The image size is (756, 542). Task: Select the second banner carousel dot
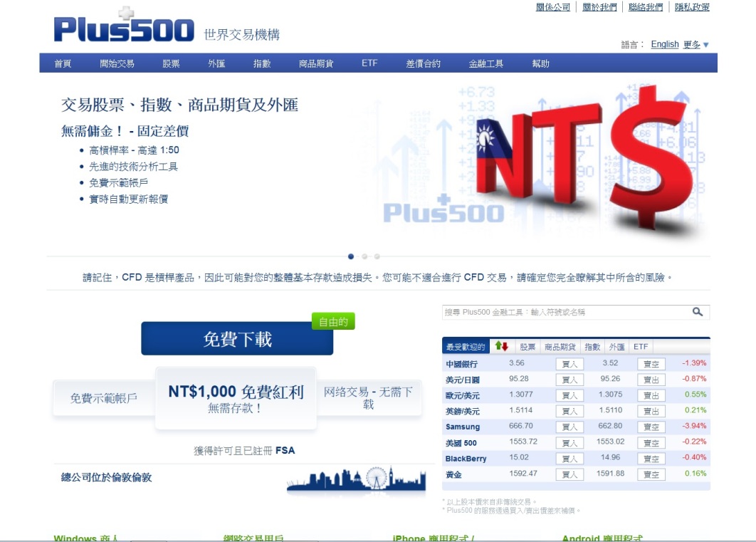(364, 256)
